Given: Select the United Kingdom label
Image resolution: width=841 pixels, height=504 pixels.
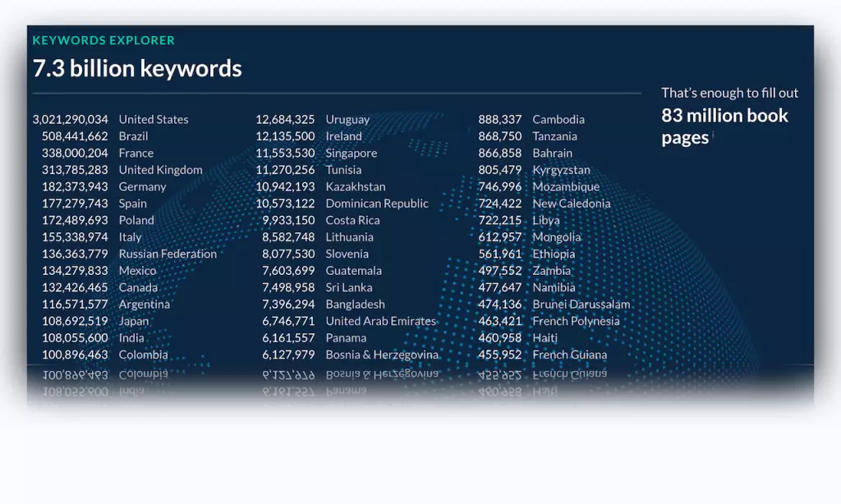Looking at the screenshot, I should click(x=160, y=170).
